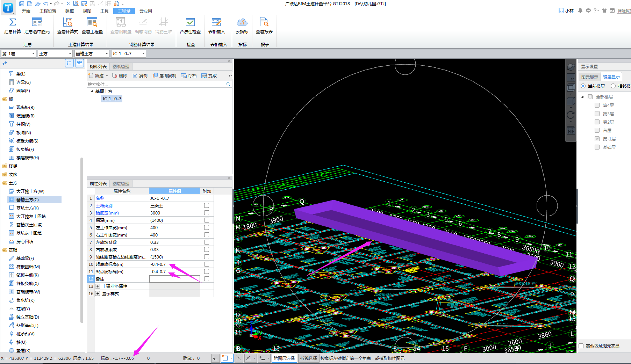Image resolution: width=631 pixels, height=364 pixels.
Task: Click 复制 in component list toolbar
Action: pos(140,75)
